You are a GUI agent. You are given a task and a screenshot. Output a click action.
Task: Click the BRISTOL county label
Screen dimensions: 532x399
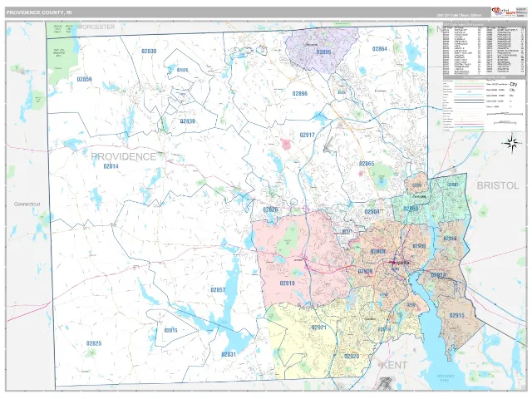498,185
